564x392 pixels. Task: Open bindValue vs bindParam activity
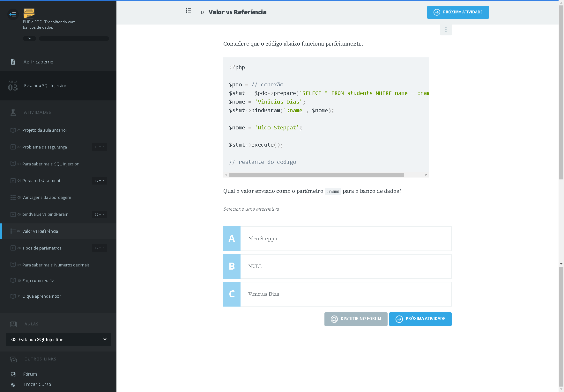pos(45,214)
